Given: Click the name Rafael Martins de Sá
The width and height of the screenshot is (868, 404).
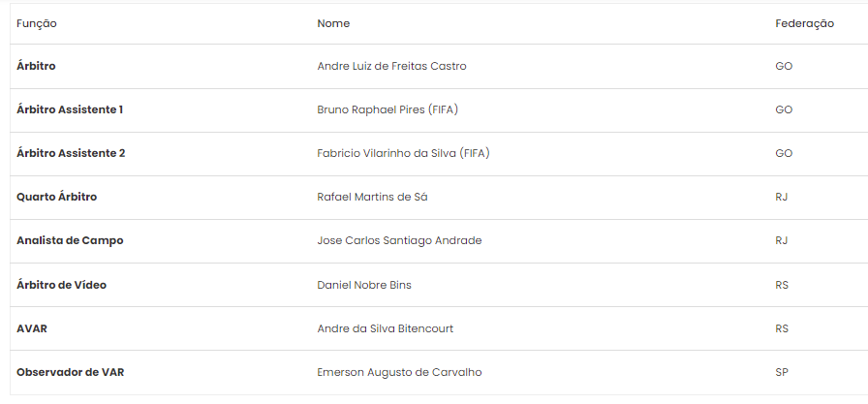Looking at the screenshot, I should 372,197.
